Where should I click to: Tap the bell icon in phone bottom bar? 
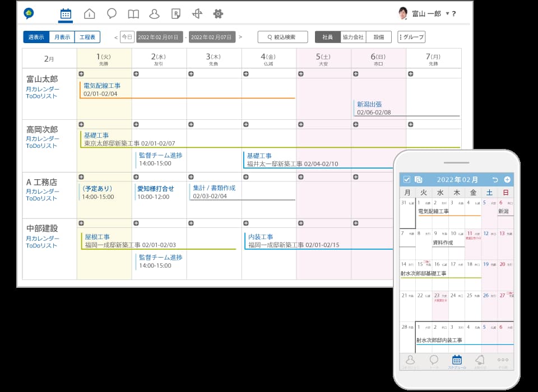pyautogui.click(x=480, y=360)
